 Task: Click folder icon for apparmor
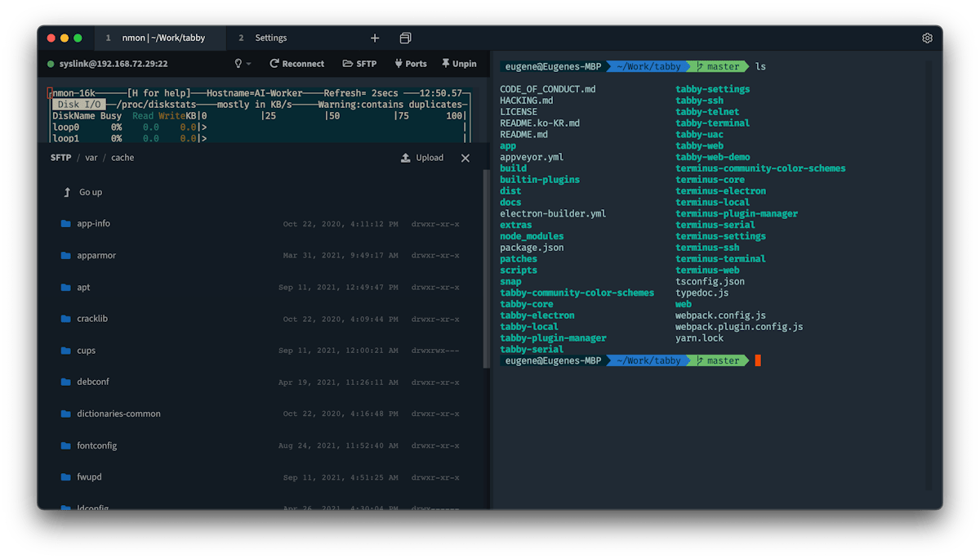[x=66, y=255]
